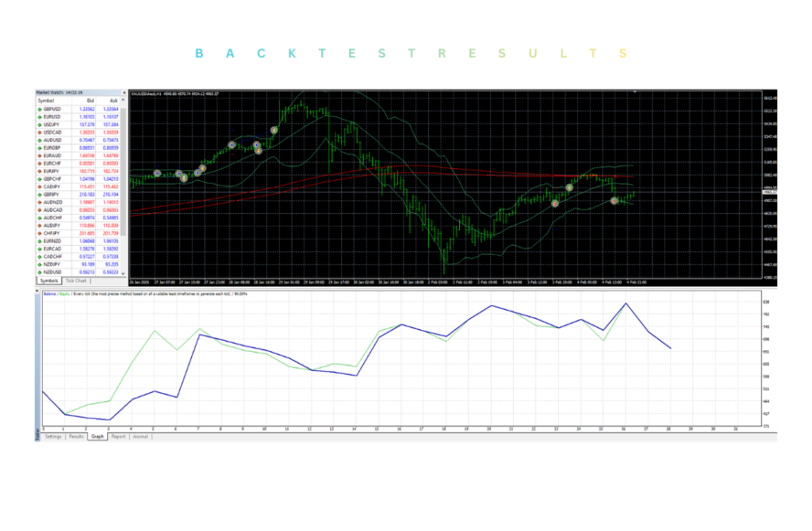Viewport: 812px width, 531px height.
Task: Switch to the Results tab
Action: pos(76,436)
